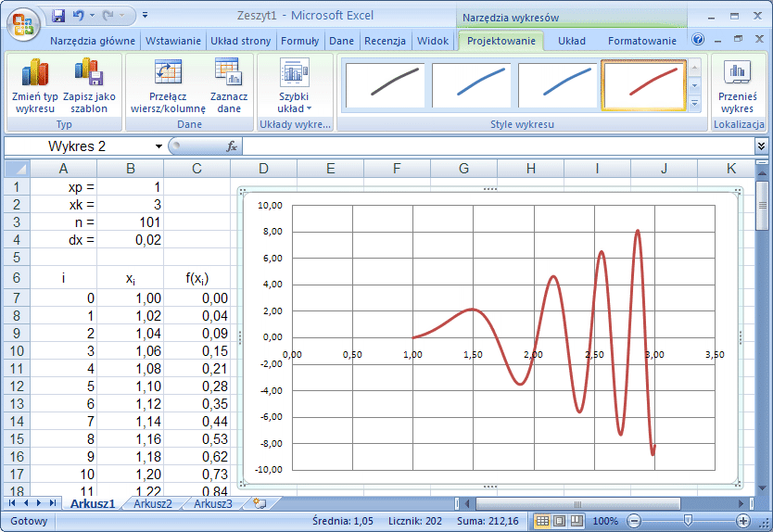Switch to Page Layout view button
773x532 pixels.
coord(559,521)
